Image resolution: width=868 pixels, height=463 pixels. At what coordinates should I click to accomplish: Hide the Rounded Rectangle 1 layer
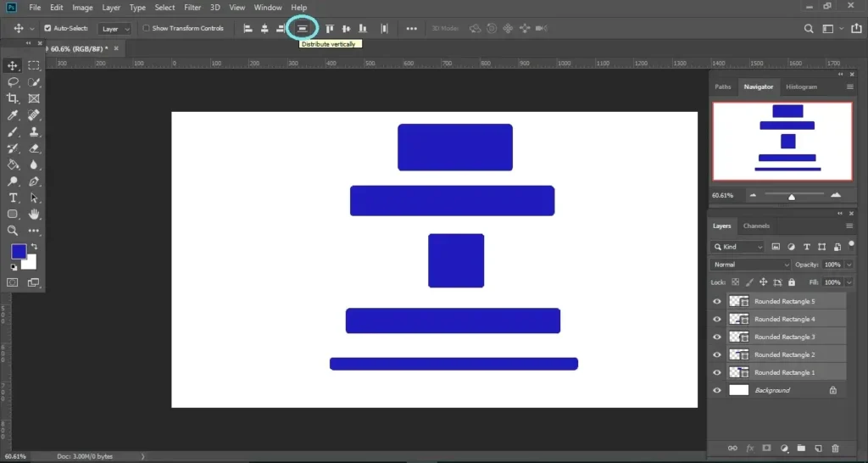(717, 372)
